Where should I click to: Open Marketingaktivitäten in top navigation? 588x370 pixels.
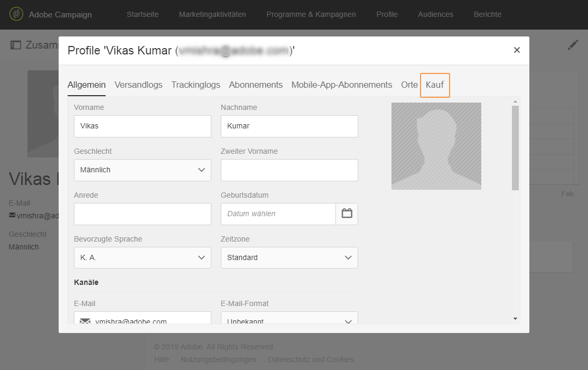[x=212, y=14]
